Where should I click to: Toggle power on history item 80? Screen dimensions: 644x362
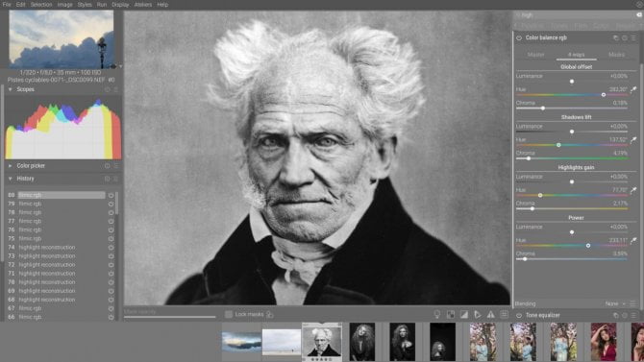click(111, 195)
